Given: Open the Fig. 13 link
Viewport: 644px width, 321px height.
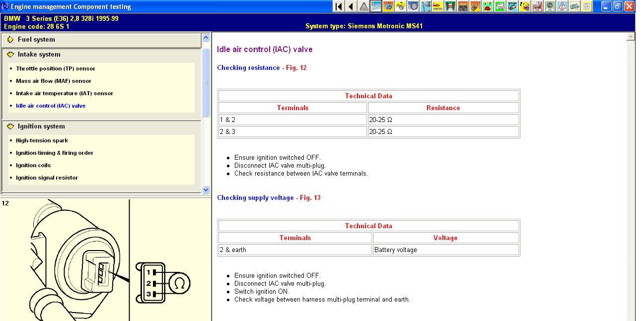Looking at the screenshot, I should pyautogui.click(x=310, y=198).
